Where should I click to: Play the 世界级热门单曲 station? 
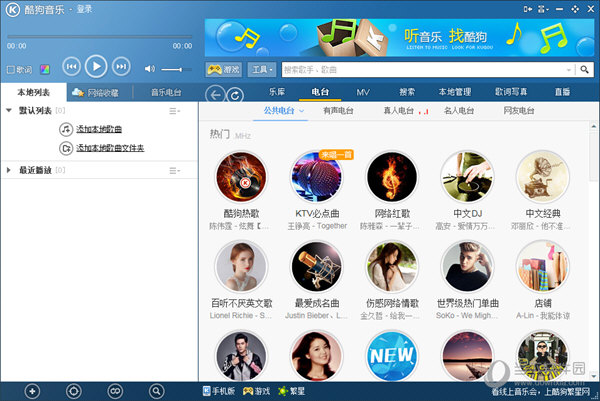pos(467,266)
